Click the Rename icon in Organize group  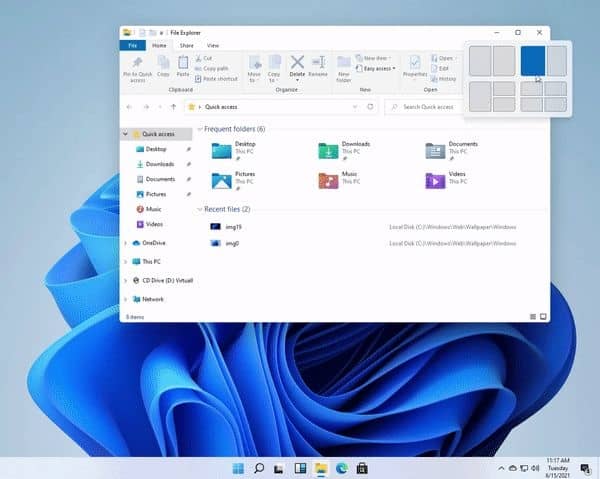pyautogui.click(x=318, y=65)
